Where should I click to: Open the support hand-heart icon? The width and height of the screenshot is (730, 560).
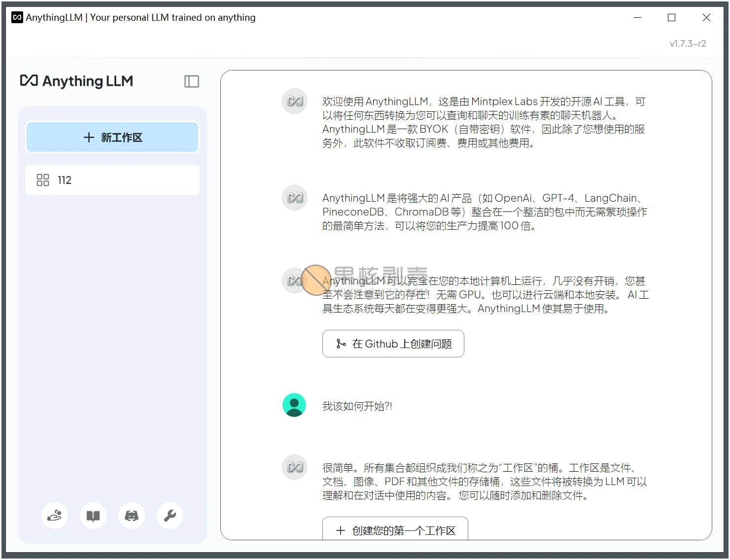54,516
